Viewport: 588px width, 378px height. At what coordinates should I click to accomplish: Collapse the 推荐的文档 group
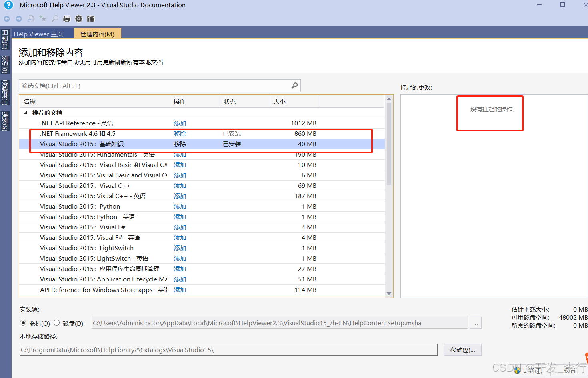pyautogui.click(x=26, y=113)
